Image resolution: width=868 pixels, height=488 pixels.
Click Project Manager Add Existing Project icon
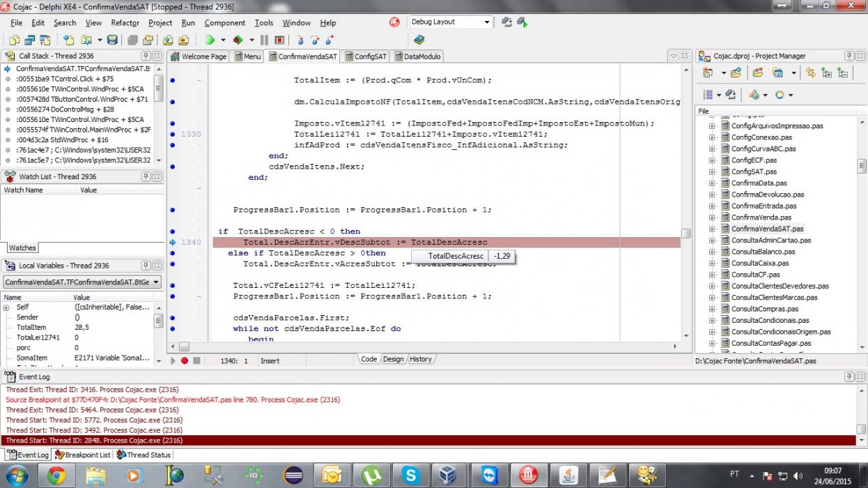736,73
